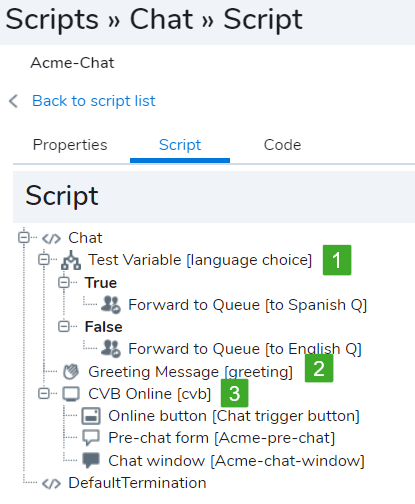Select the DefaultTermination tree item

[137, 483]
